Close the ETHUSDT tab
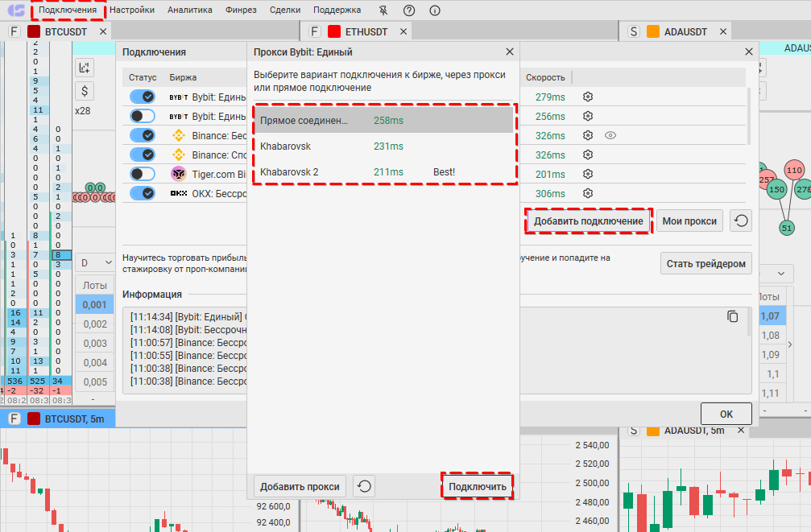The image size is (811, 532). (x=403, y=31)
